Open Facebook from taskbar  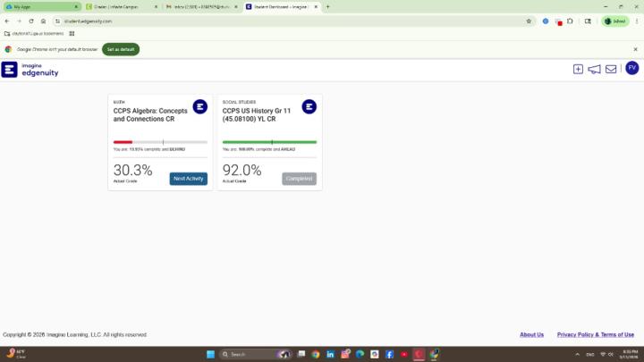coord(389,354)
